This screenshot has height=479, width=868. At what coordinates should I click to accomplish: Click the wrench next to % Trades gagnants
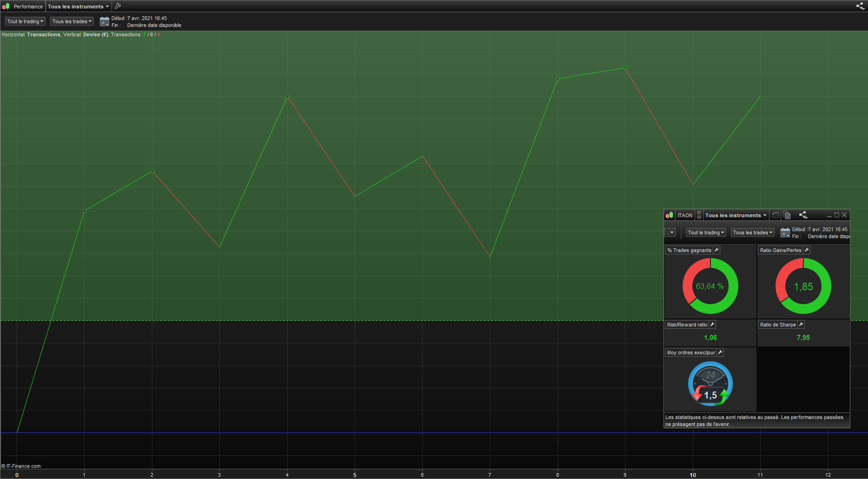[717, 250]
